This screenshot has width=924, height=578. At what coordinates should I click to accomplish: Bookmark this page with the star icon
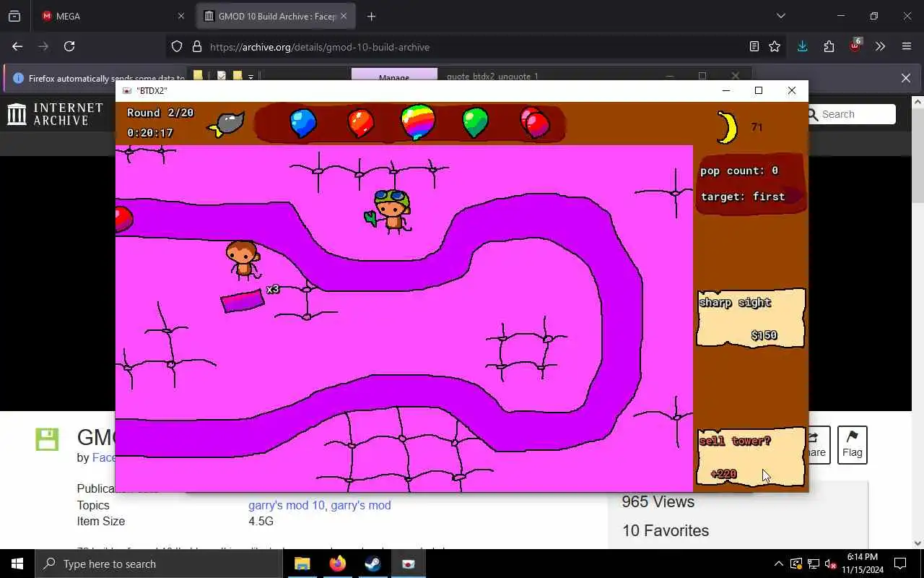point(775,46)
